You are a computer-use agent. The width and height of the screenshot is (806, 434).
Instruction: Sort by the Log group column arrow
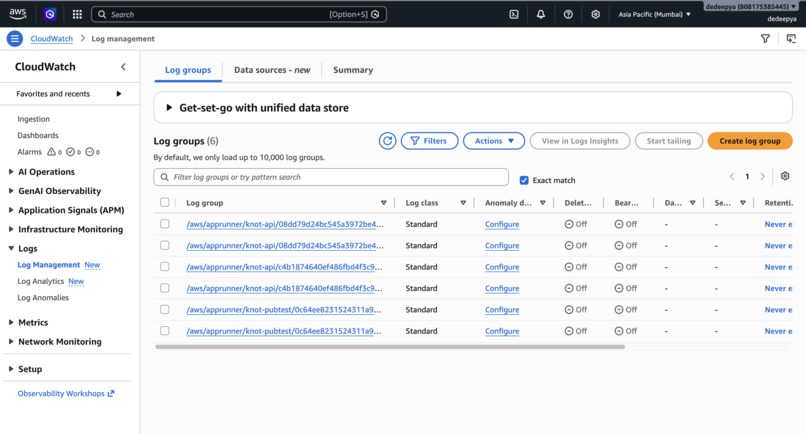[x=383, y=203]
